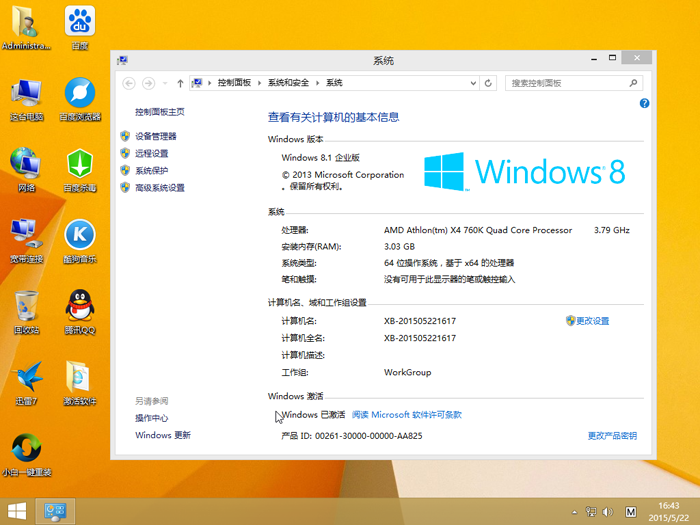Open the 百度杀毒 antivirus desktop icon
Image resolution: width=700 pixels, height=525 pixels.
coord(80,170)
